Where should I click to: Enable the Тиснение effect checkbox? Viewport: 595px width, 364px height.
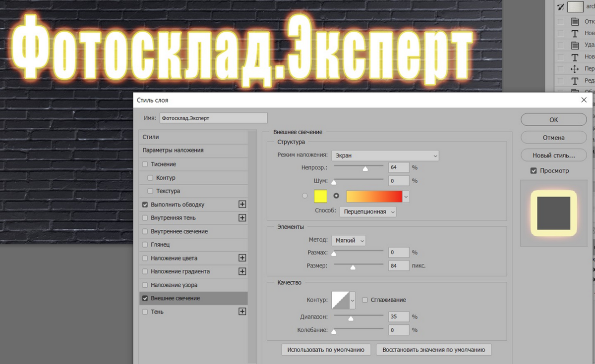click(145, 164)
